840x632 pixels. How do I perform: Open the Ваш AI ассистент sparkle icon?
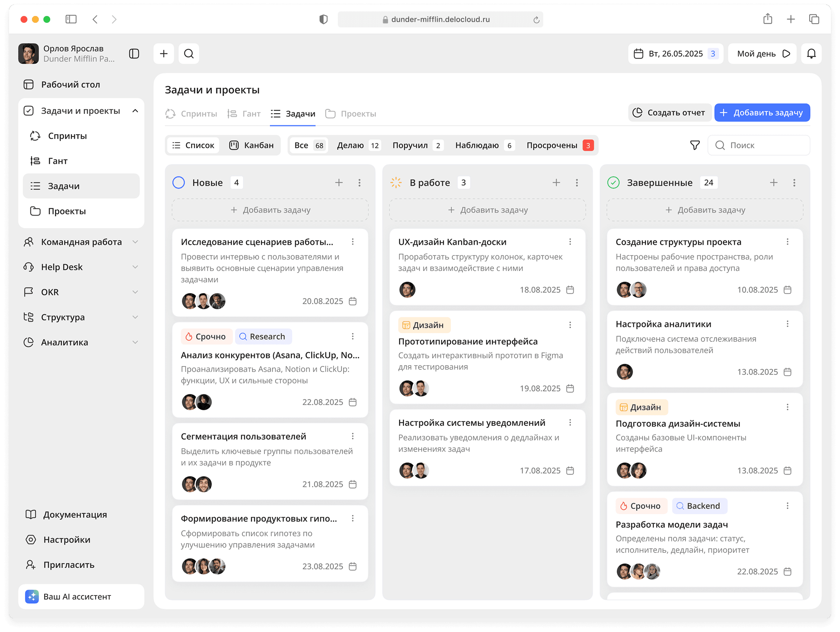pos(32,597)
